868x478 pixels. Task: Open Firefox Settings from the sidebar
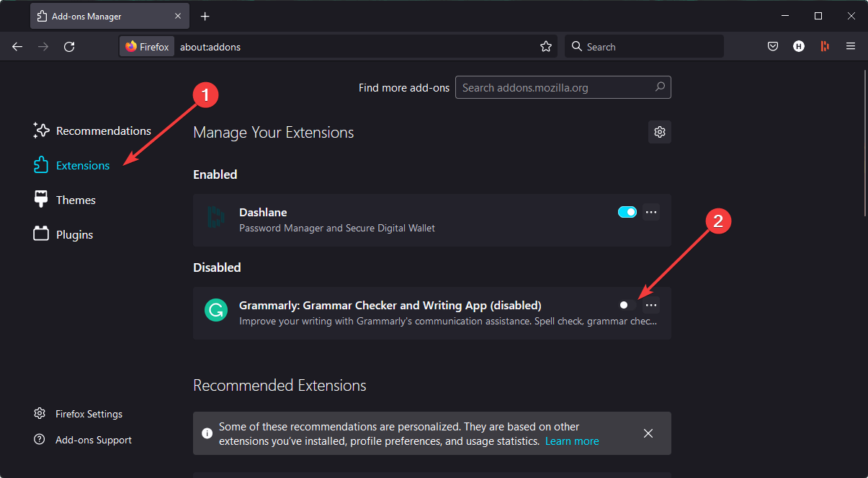click(78, 414)
